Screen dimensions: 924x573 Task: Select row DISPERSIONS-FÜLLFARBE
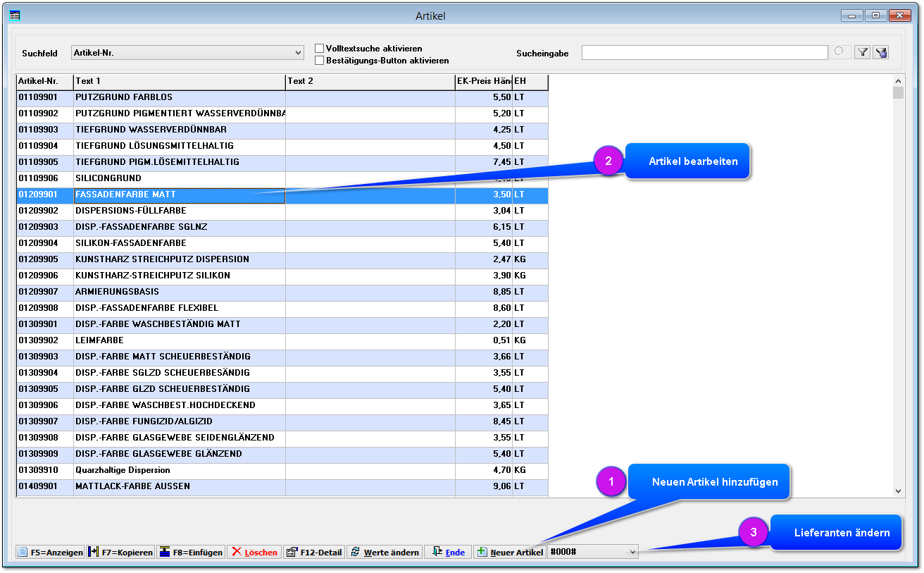[282, 211]
